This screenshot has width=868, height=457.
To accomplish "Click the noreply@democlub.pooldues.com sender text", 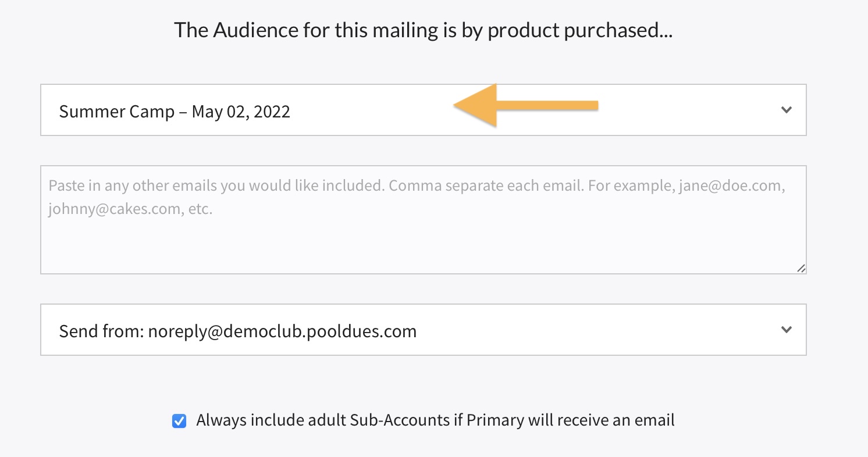I will [x=282, y=331].
